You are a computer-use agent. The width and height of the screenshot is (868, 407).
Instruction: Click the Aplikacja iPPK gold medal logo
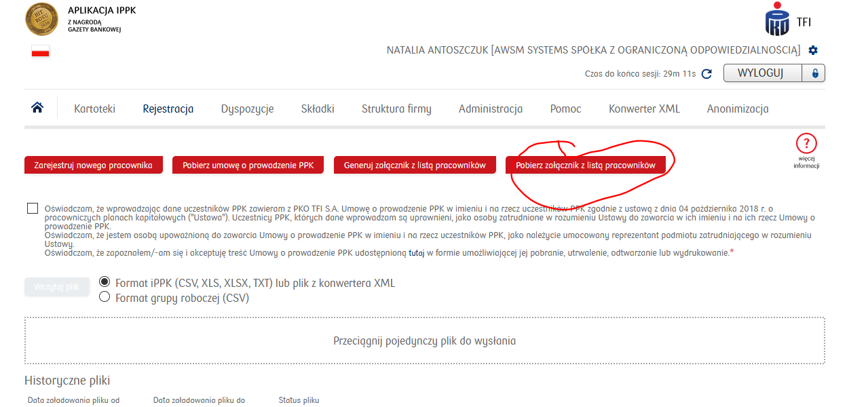click(41, 19)
